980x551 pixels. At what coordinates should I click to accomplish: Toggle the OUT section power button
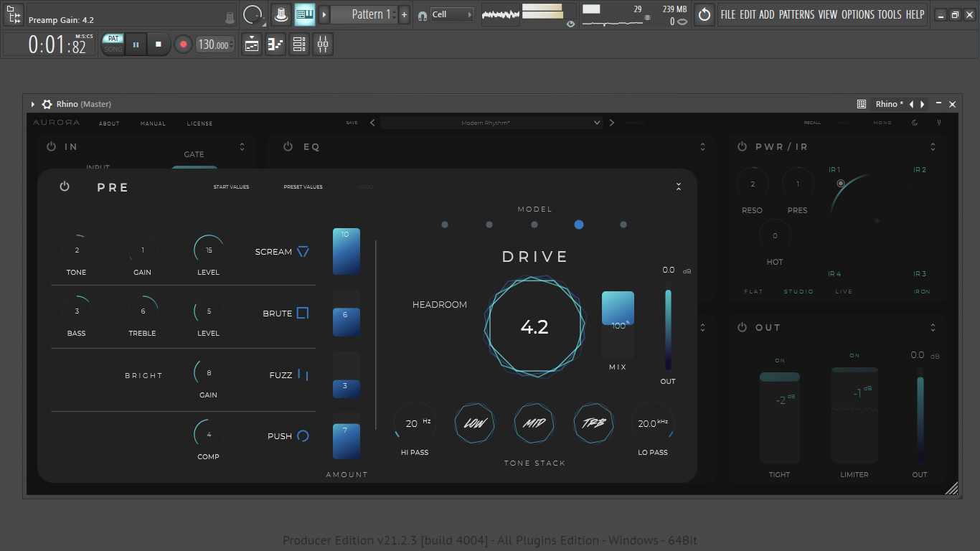click(x=743, y=327)
